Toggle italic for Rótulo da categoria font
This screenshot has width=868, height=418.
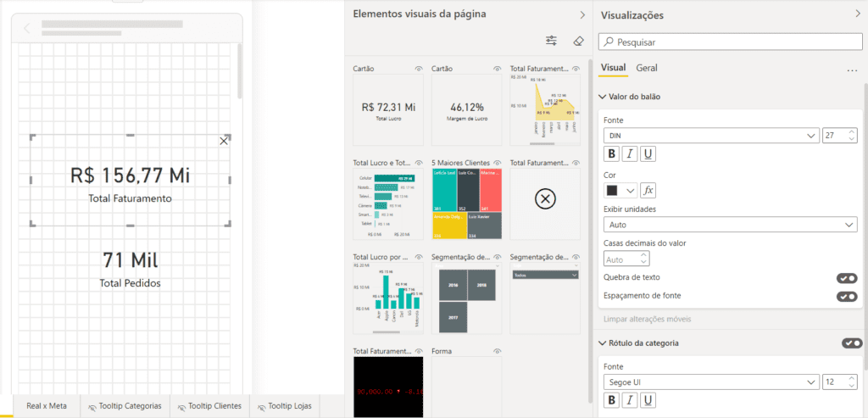click(x=630, y=400)
